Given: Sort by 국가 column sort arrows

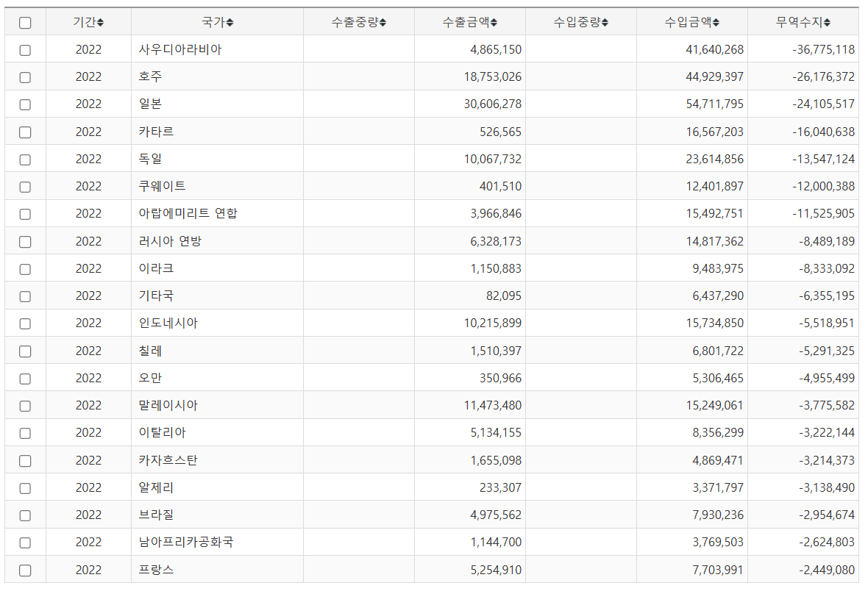Looking at the screenshot, I should tap(230, 23).
